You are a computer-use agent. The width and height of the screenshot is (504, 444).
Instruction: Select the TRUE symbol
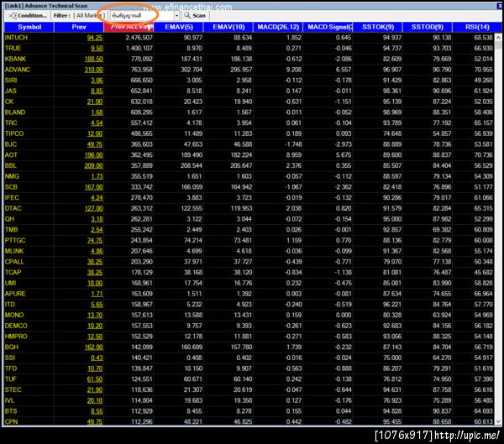point(13,48)
